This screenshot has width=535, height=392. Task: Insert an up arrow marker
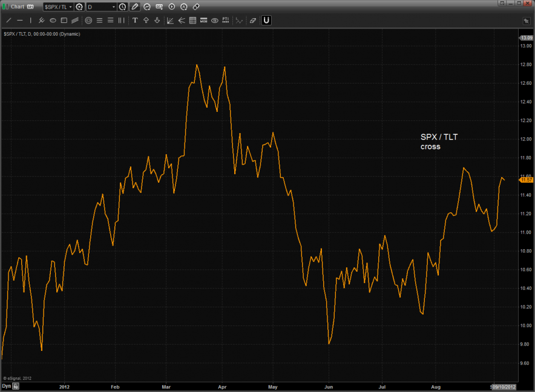tap(146, 21)
